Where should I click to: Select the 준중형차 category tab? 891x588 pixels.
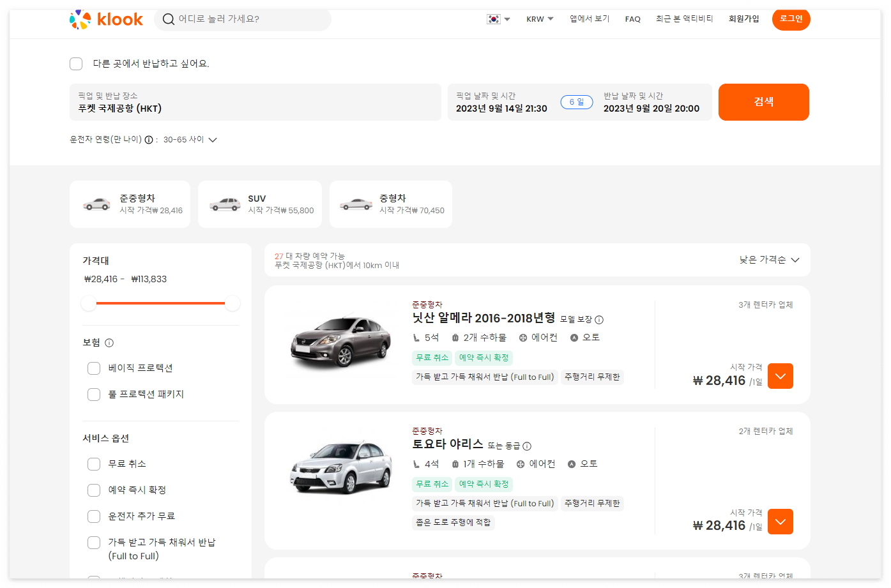(x=130, y=204)
